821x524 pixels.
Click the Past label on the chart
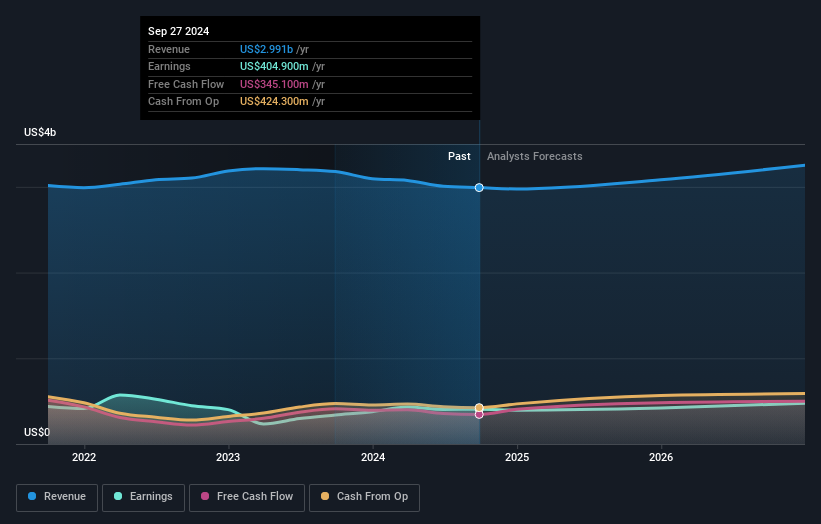click(x=459, y=156)
